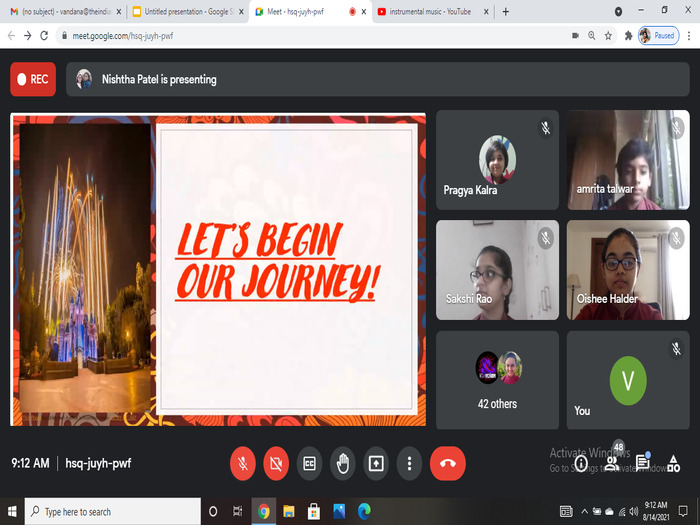Screen dimensions: 700x525
Task: Select Pragya Kalra participant tile
Action: [x=497, y=160]
